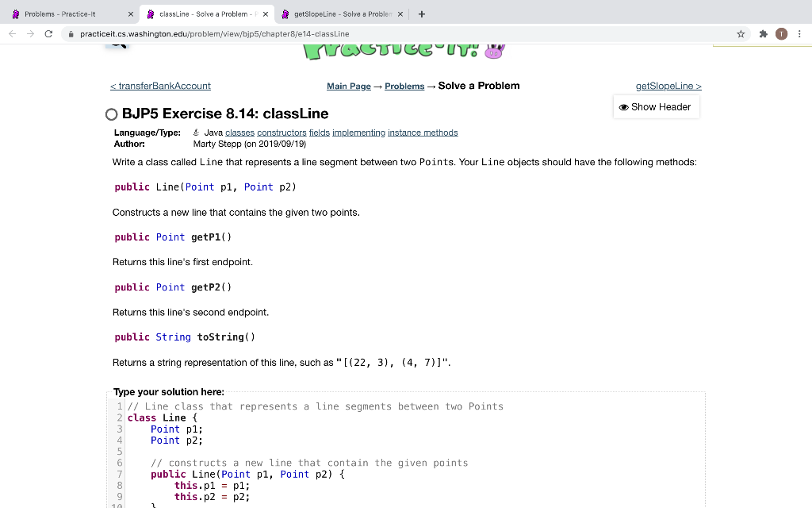Open the Main Page link
Viewport: 812px width, 508px height.
click(349, 86)
